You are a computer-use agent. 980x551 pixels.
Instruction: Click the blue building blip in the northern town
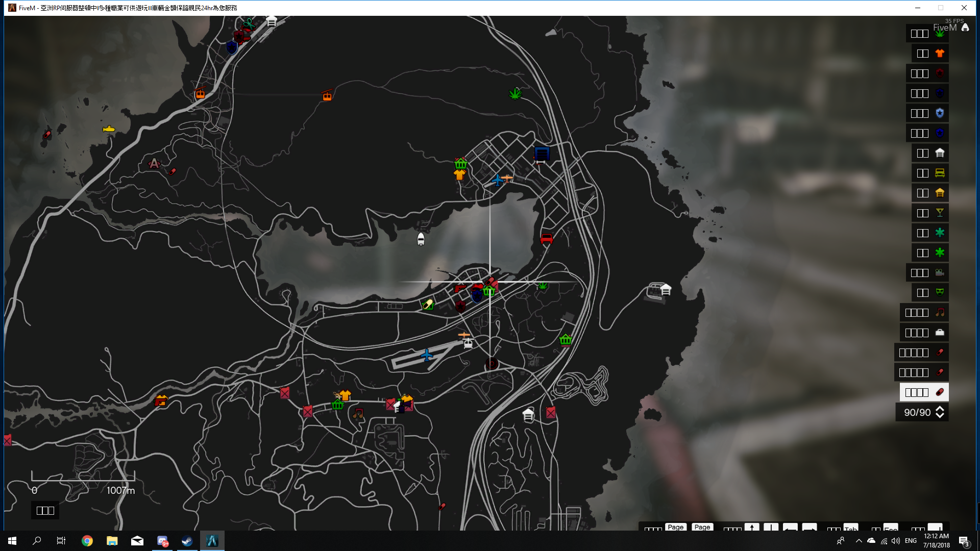(x=542, y=153)
